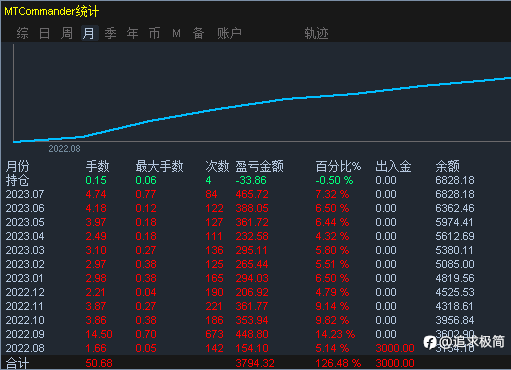Click the 50.68 total lots value
The image size is (511, 370).
[99, 363]
